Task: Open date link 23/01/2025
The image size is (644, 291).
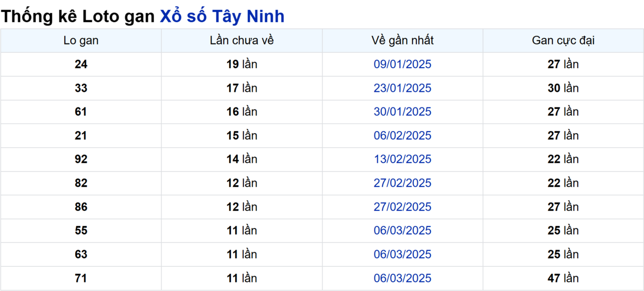Action: click(x=402, y=88)
